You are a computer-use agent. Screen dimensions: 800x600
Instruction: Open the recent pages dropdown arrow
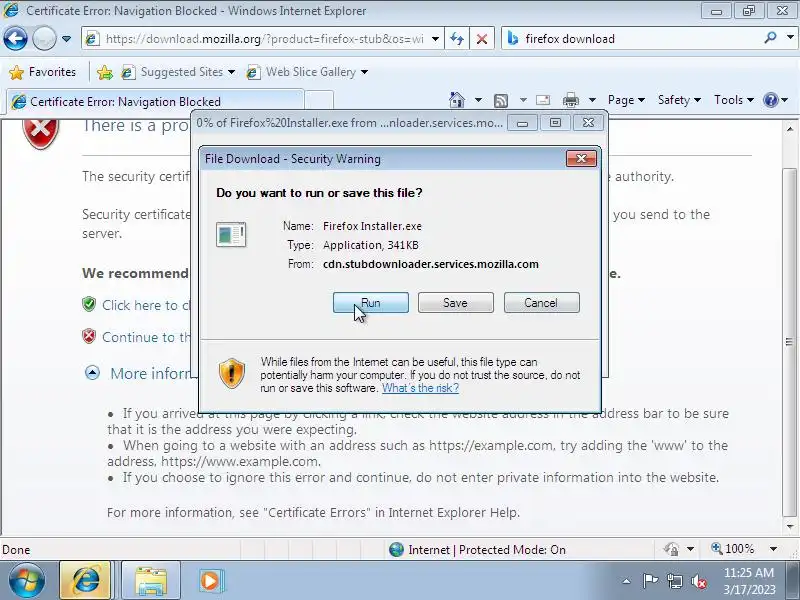pyautogui.click(x=66, y=39)
